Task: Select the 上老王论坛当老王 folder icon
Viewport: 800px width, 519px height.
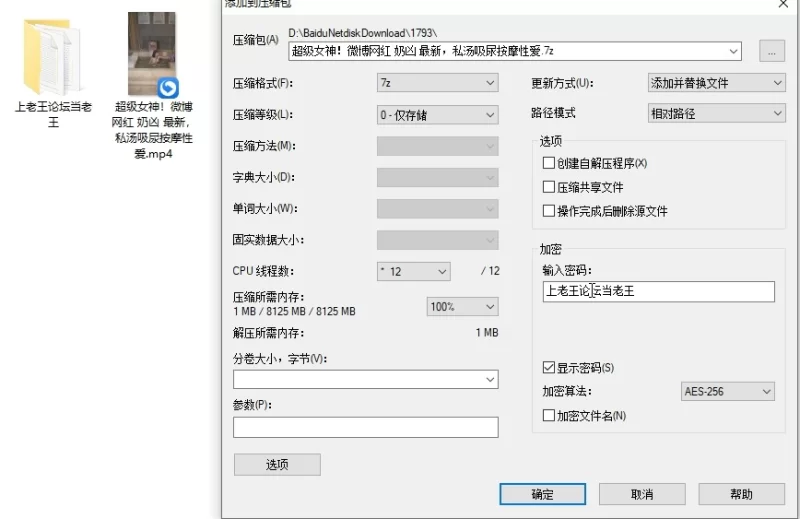Action: coord(52,57)
